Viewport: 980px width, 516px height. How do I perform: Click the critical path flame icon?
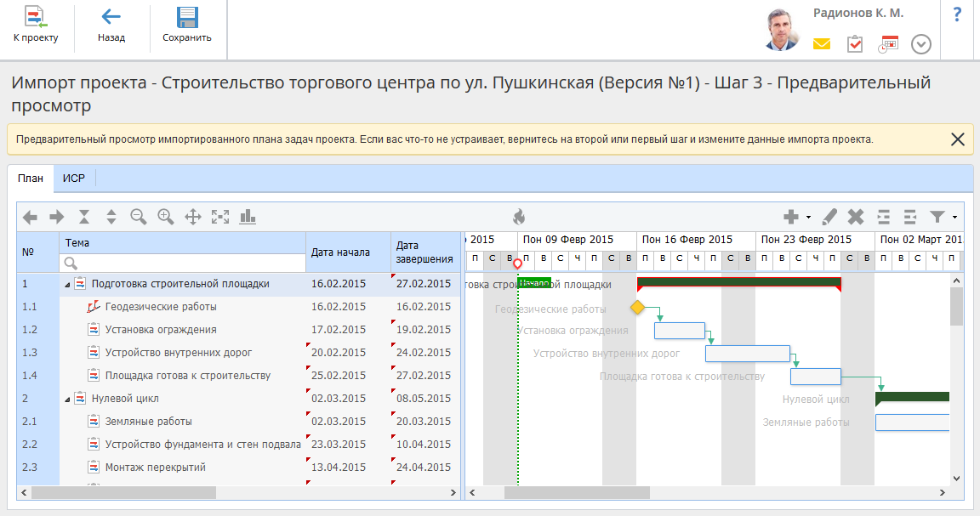coord(519,217)
